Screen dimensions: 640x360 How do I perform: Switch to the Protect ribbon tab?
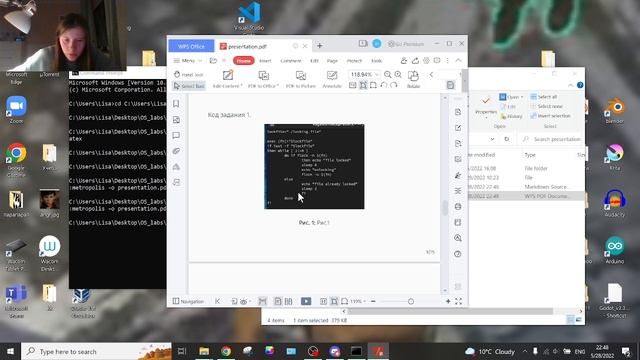354,60
